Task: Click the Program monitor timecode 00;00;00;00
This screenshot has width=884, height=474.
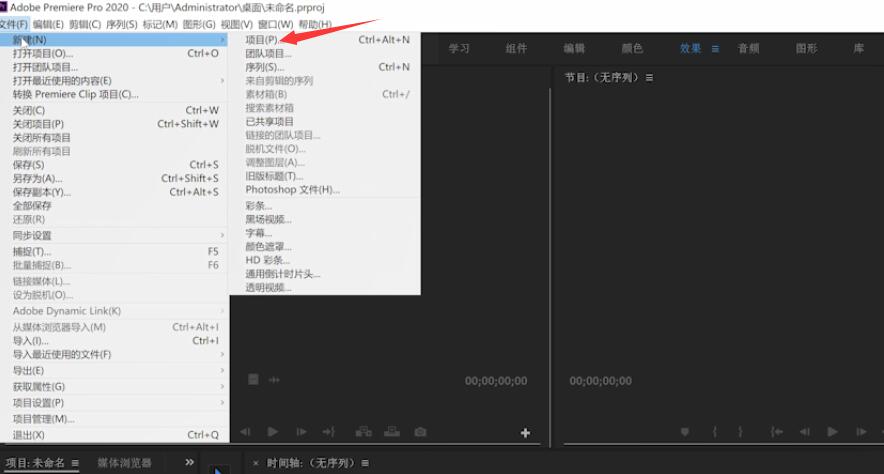Action: pyautogui.click(x=600, y=381)
